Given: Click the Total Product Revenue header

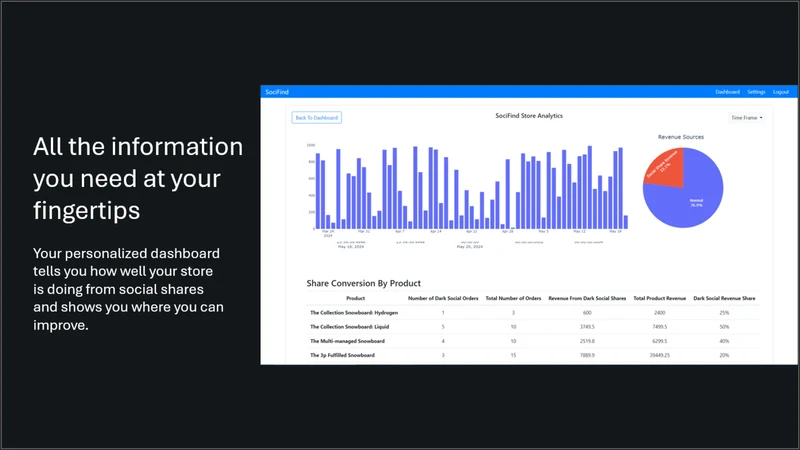Looking at the screenshot, I should [660, 298].
